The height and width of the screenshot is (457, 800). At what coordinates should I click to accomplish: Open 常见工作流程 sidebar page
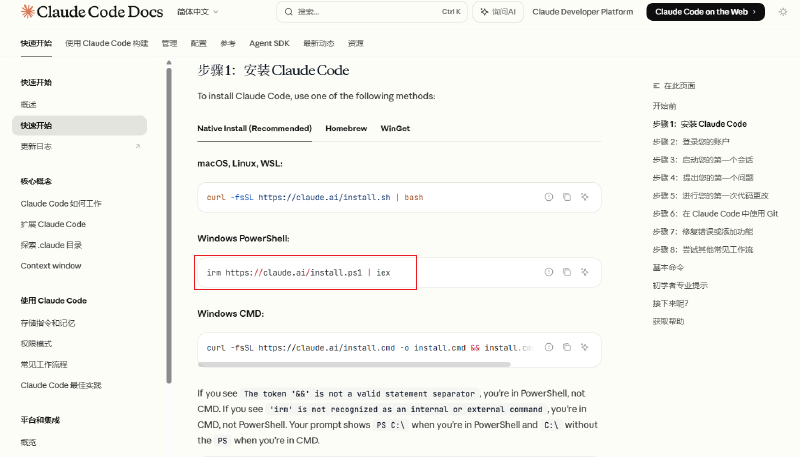[x=44, y=364]
